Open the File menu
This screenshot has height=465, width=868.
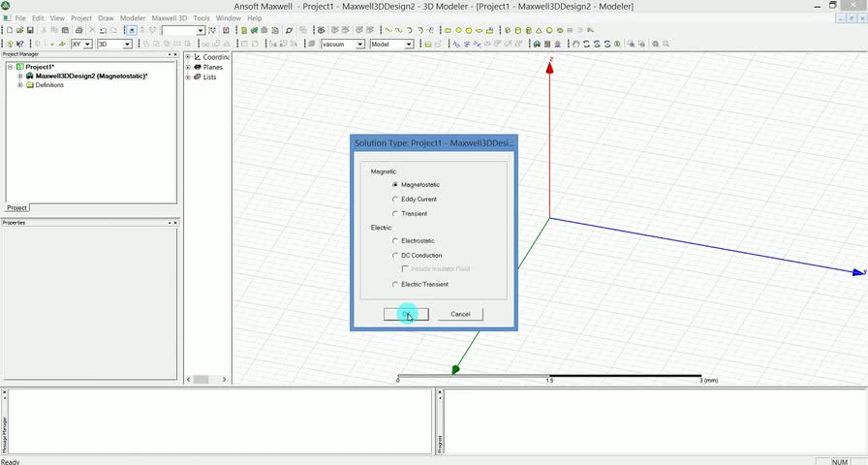[20, 18]
